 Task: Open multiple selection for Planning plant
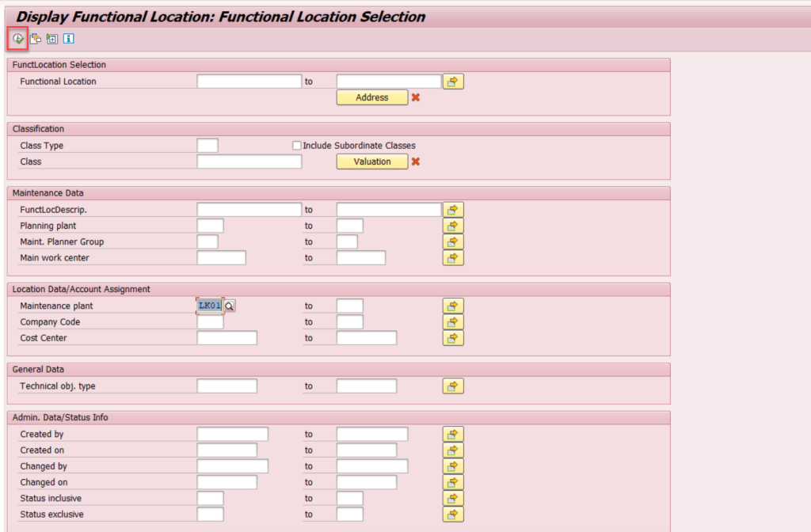tap(452, 226)
